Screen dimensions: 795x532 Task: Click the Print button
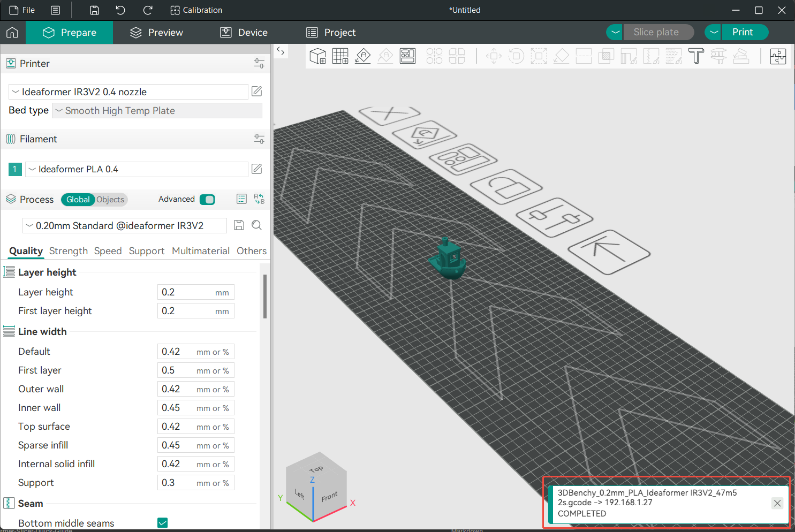(745, 32)
